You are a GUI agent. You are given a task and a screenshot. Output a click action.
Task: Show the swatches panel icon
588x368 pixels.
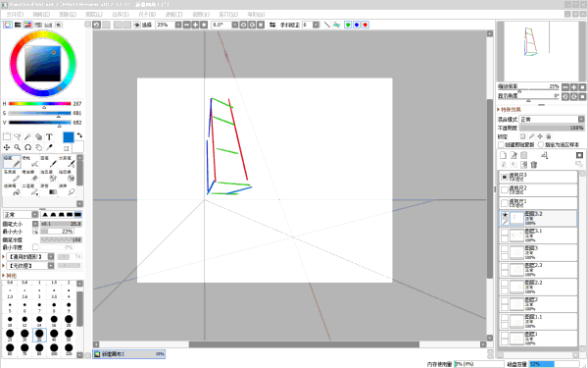click(48, 25)
